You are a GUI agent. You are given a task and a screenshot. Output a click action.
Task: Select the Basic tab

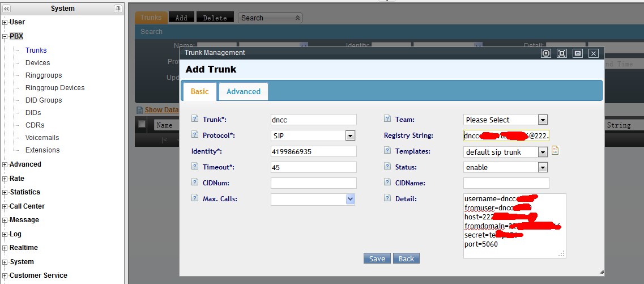pyautogui.click(x=199, y=91)
